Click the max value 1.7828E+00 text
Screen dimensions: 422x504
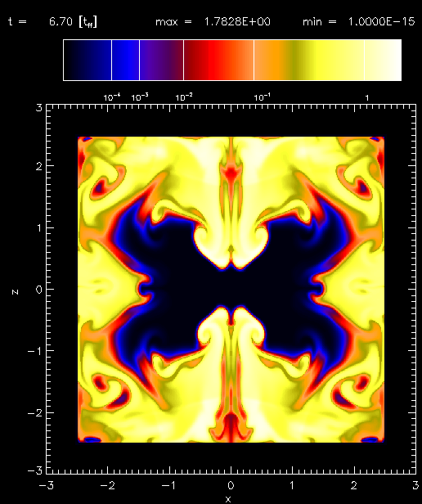pos(237,22)
